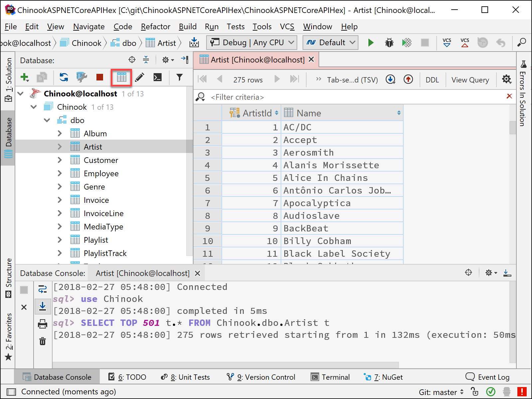This screenshot has height=399, width=532.
Task: Open search everywhere magnifier
Action: [522, 43]
